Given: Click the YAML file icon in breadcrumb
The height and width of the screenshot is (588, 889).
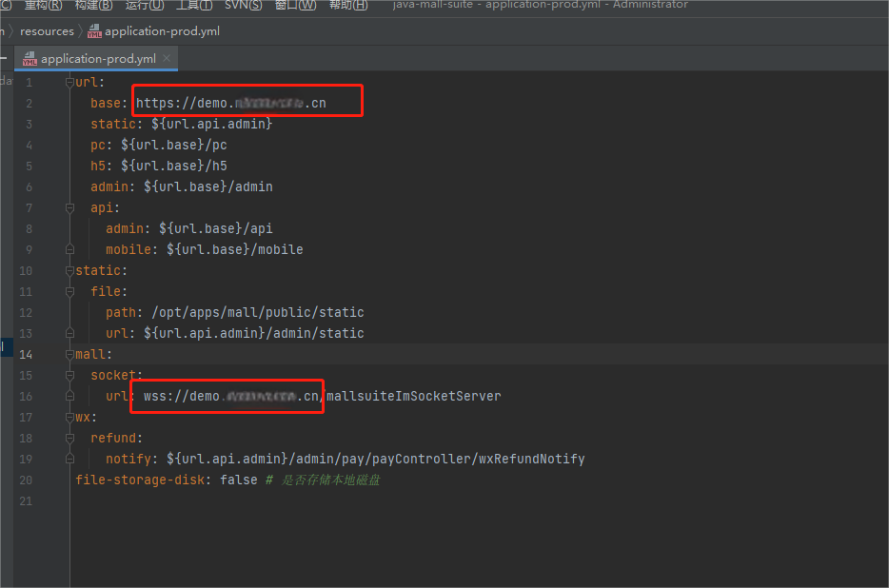Looking at the screenshot, I should (94, 31).
